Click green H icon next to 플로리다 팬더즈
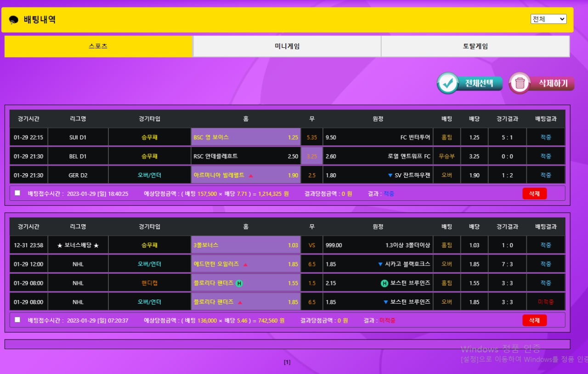The image size is (588, 374). [x=239, y=283]
